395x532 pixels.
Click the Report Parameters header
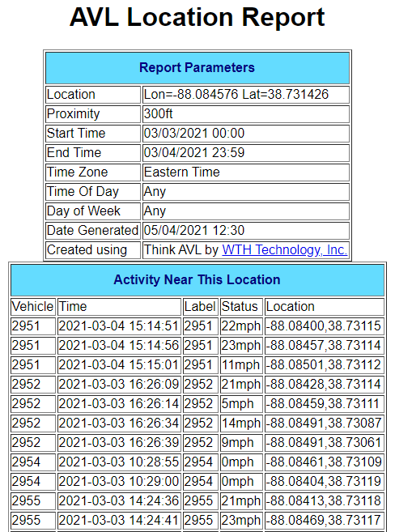(197, 68)
